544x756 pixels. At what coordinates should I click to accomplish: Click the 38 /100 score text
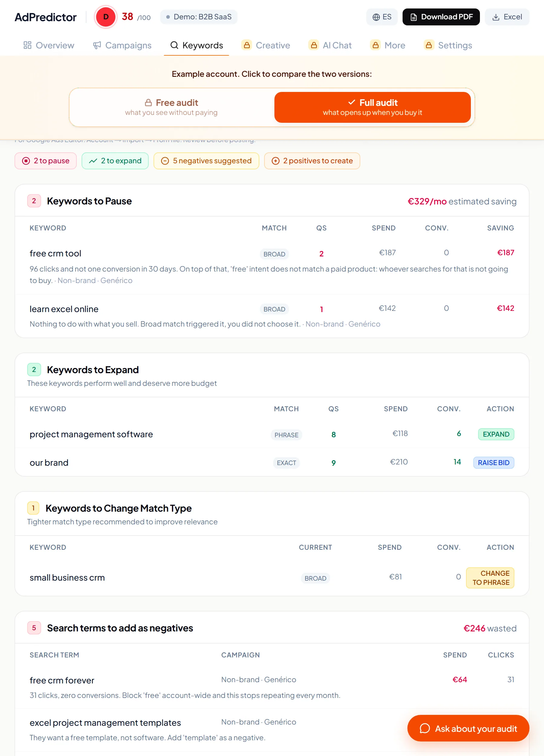(136, 17)
